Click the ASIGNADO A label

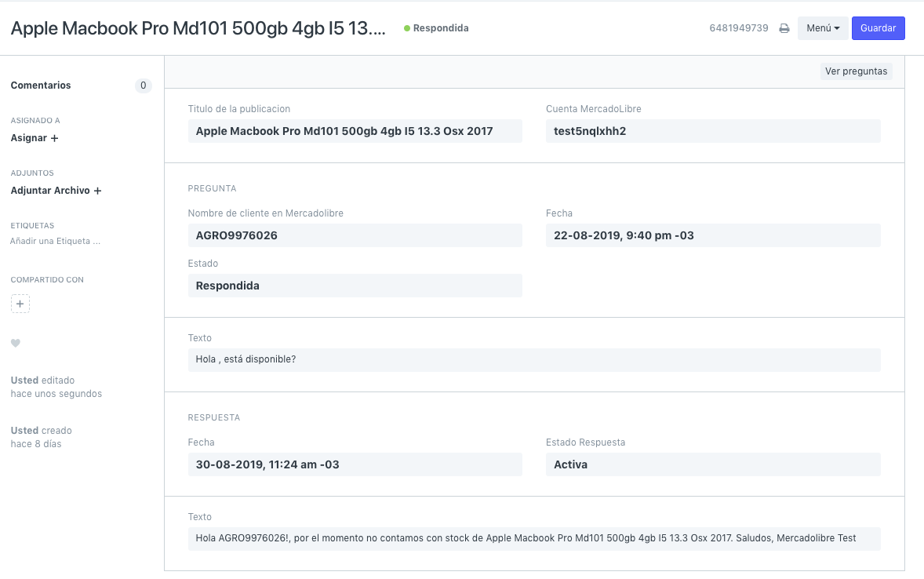pos(35,120)
